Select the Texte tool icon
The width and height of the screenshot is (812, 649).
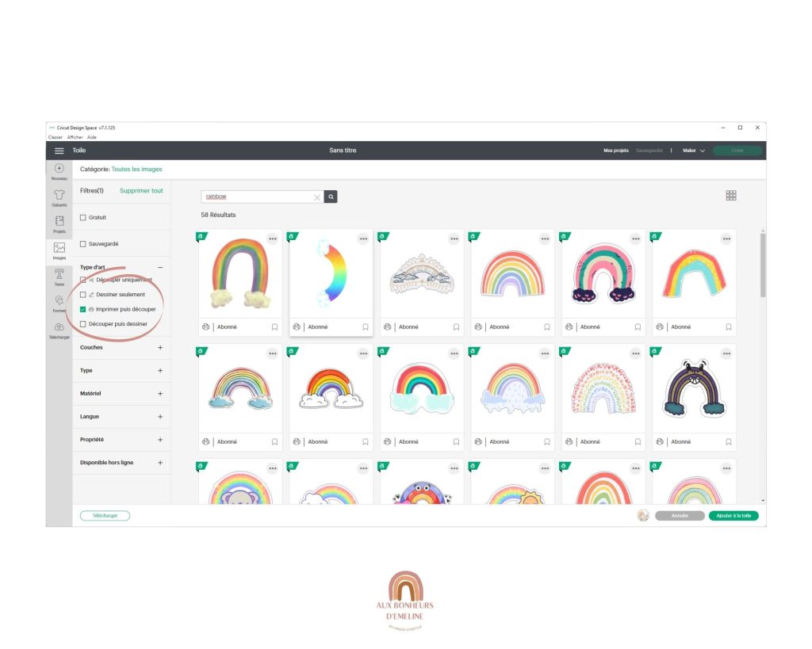[59, 273]
